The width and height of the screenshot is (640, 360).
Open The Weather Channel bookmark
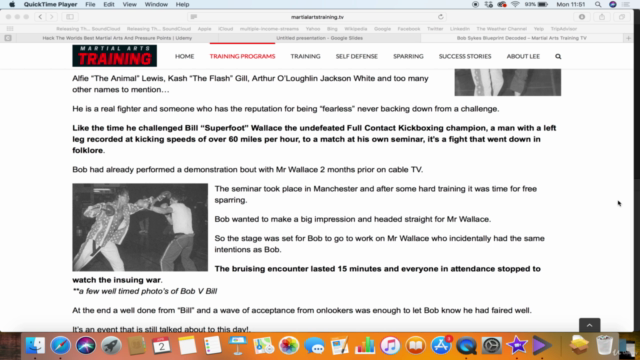502,29
